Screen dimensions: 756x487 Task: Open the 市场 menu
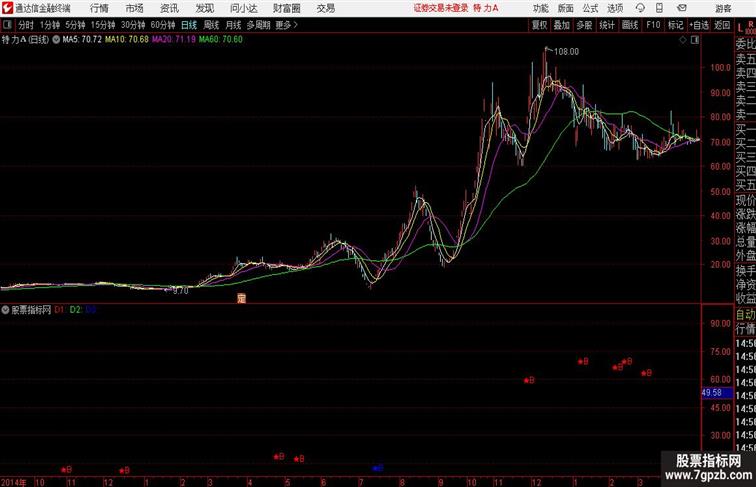coord(134,8)
